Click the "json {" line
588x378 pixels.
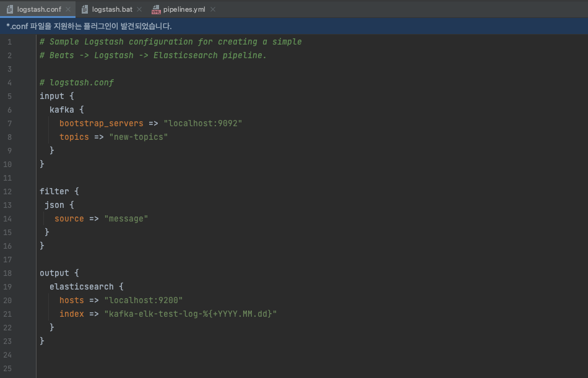point(59,205)
